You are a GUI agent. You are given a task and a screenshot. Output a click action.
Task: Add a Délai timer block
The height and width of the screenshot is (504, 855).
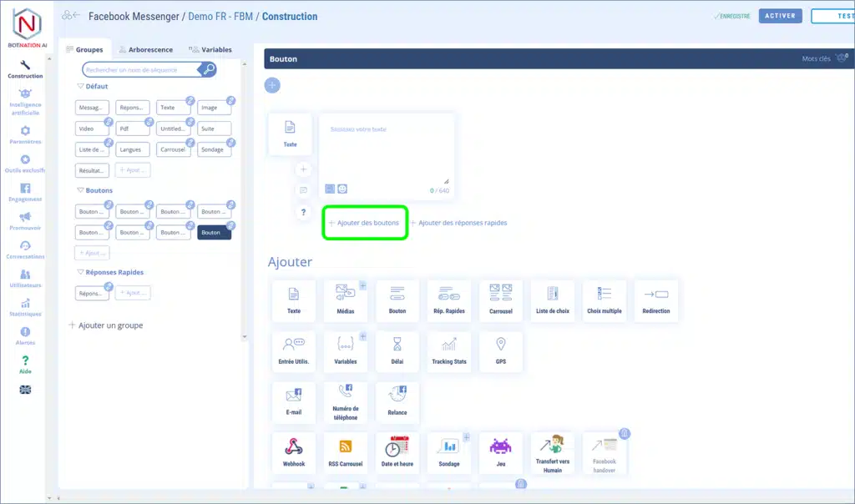point(397,350)
